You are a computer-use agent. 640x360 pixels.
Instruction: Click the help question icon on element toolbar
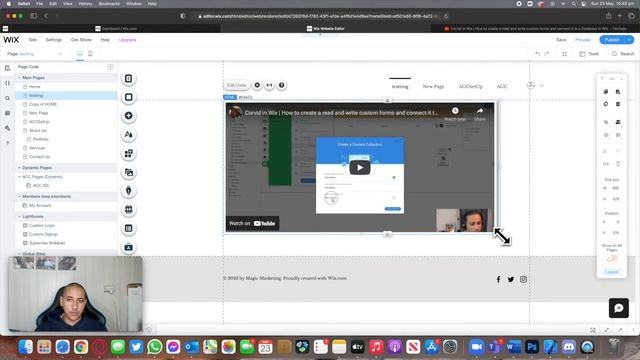pos(282,85)
